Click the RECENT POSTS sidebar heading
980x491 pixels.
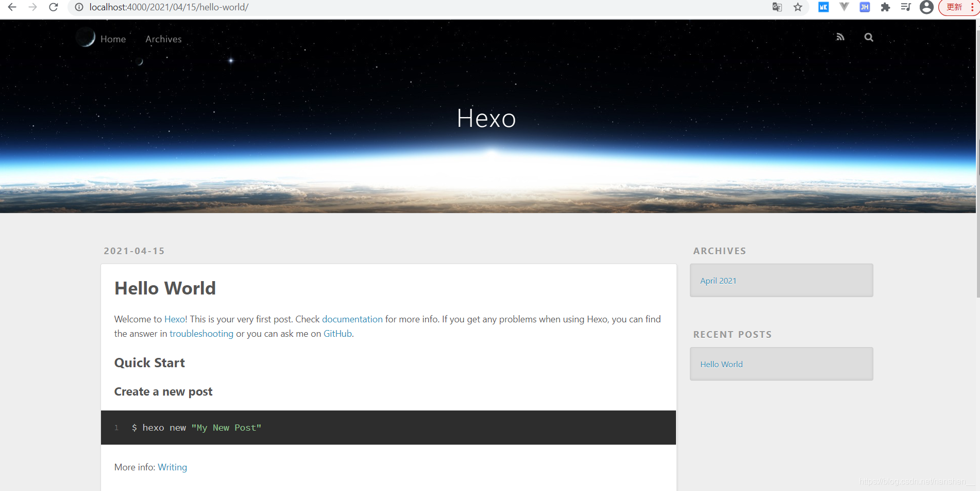pos(732,335)
